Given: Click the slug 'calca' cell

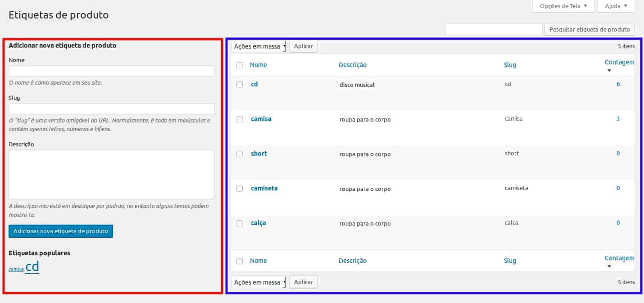Looking at the screenshot, I should (x=512, y=223).
